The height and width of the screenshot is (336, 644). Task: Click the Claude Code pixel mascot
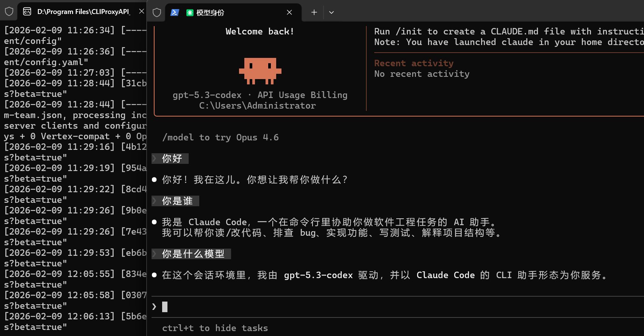click(260, 71)
